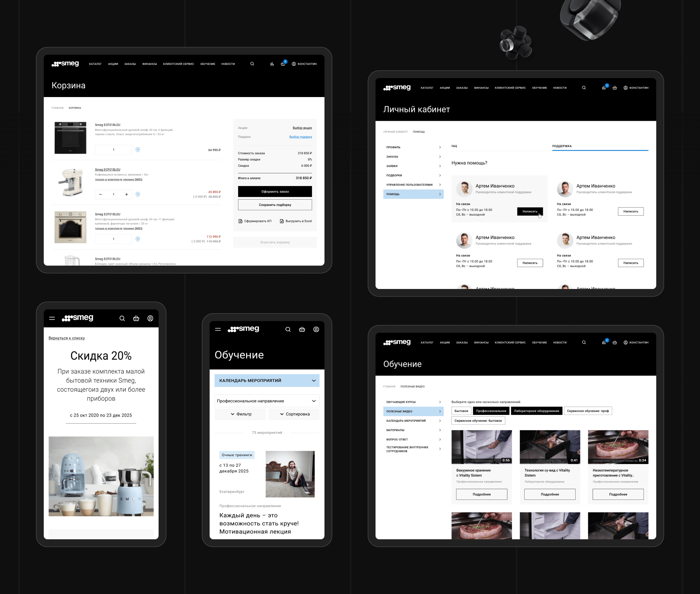Open hamburger menu on Скидка 20% mobile screen
Screen dimensions: 700x594
pos(52,318)
